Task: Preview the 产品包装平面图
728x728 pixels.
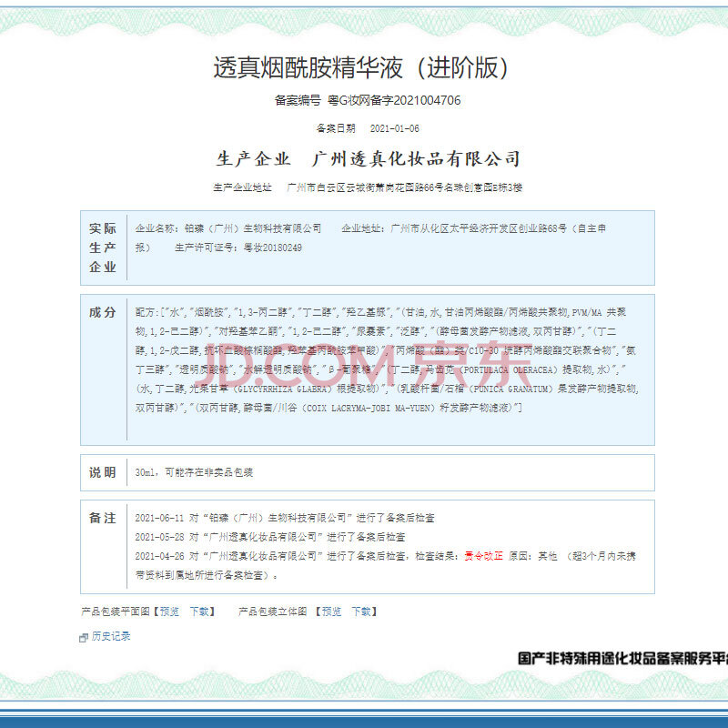Action: 169,612
